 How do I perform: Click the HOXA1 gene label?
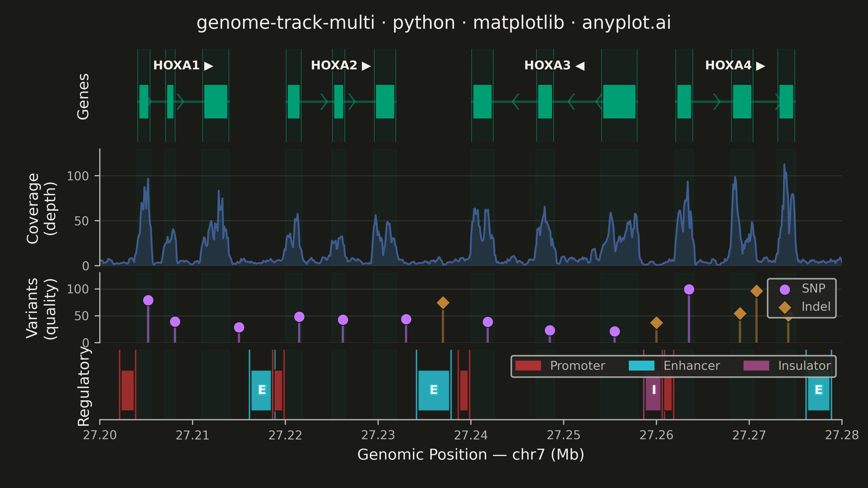point(183,65)
